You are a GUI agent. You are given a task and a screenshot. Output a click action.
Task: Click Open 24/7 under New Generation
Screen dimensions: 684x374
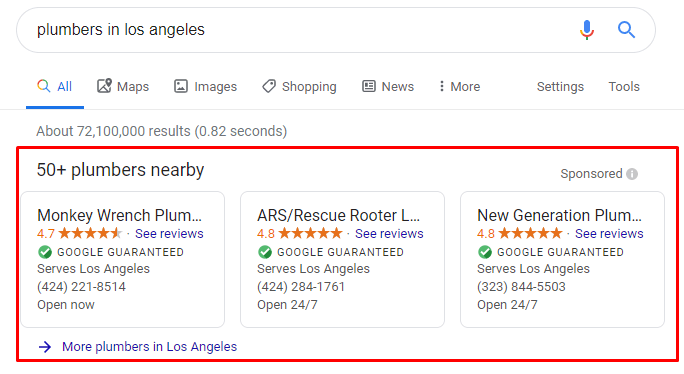[x=507, y=305]
